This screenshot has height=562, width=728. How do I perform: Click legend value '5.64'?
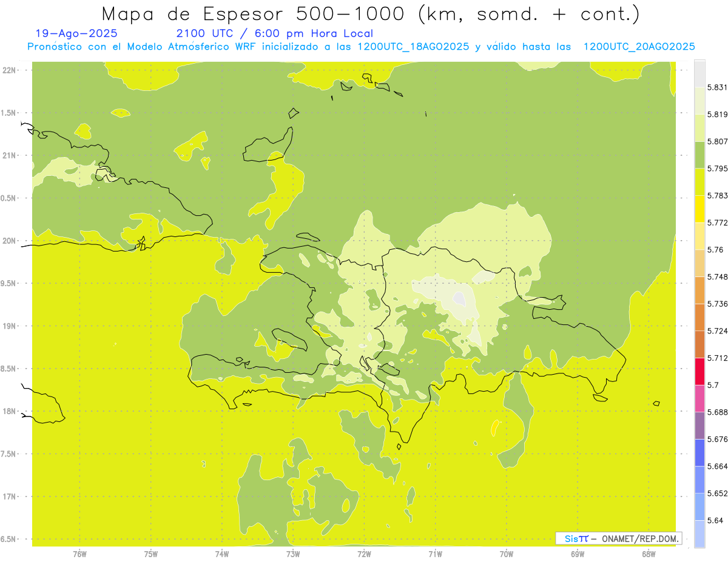[x=715, y=520]
